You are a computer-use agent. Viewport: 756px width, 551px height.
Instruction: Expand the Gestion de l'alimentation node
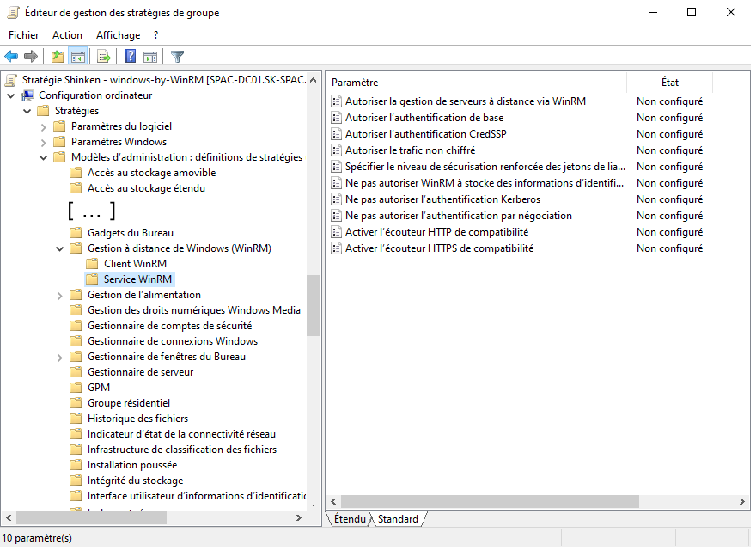(60, 295)
